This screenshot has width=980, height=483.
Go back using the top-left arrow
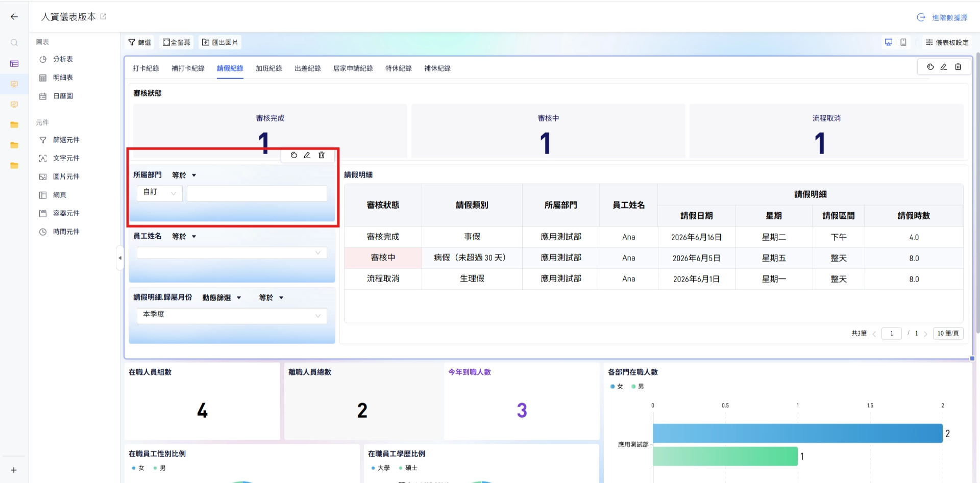tap(14, 17)
